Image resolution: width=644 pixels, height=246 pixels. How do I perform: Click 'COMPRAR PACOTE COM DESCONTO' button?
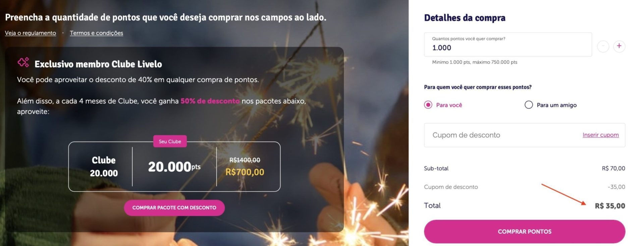pos(174,208)
